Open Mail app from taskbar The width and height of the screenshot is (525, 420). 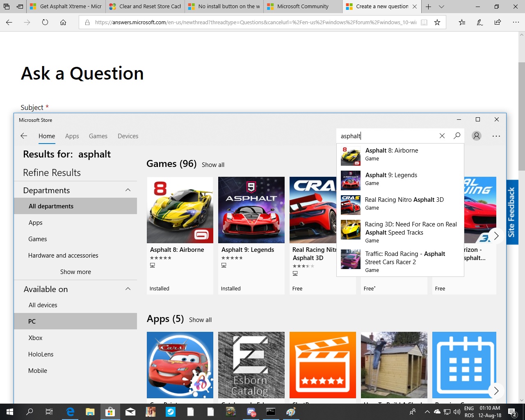(x=130, y=412)
